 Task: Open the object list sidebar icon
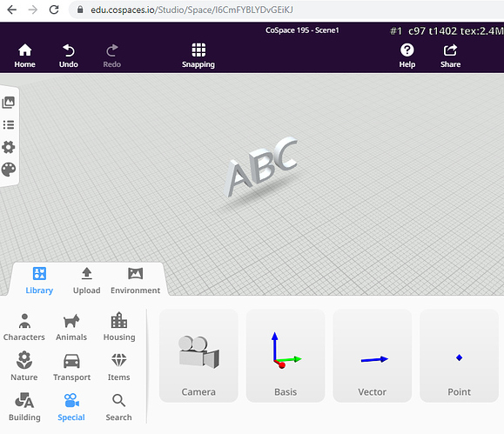9,124
